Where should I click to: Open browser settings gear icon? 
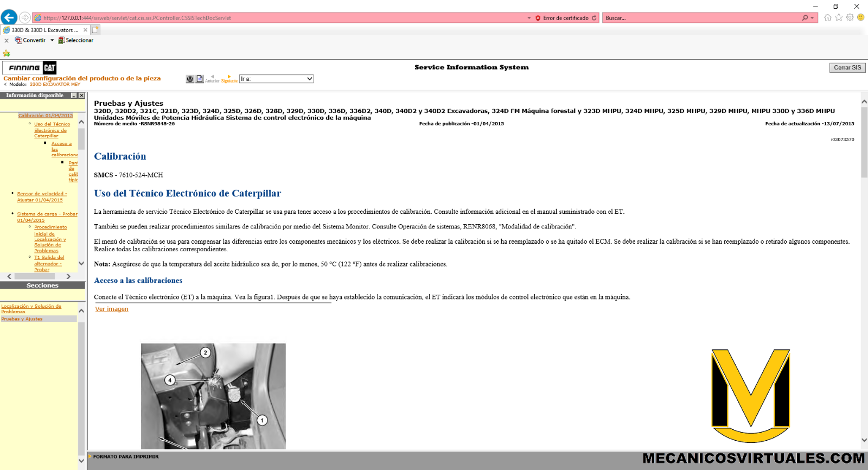850,17
